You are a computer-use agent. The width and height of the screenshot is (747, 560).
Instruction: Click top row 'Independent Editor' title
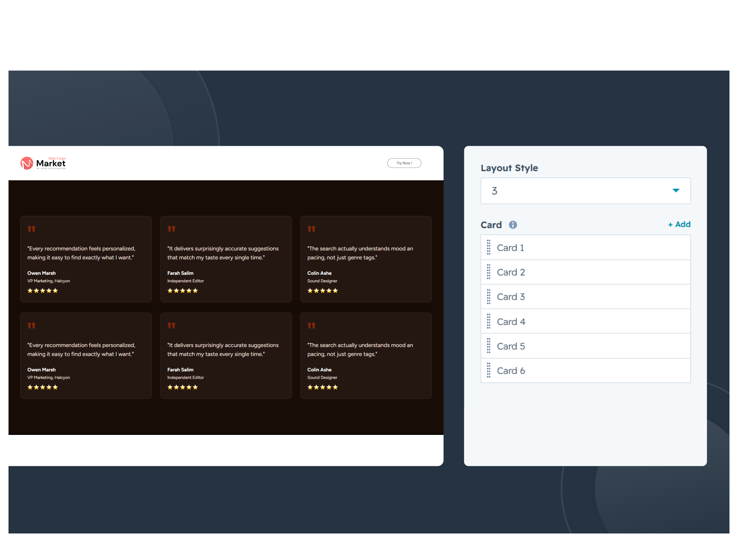(185, 281)
